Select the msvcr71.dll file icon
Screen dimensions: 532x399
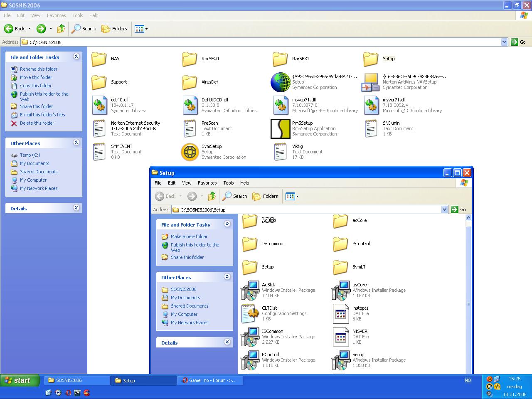(x=372, y=105)
